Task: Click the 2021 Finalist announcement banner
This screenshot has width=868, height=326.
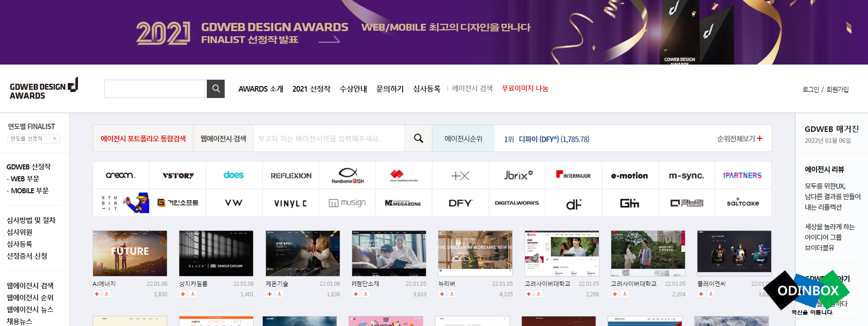Action: 434,32
